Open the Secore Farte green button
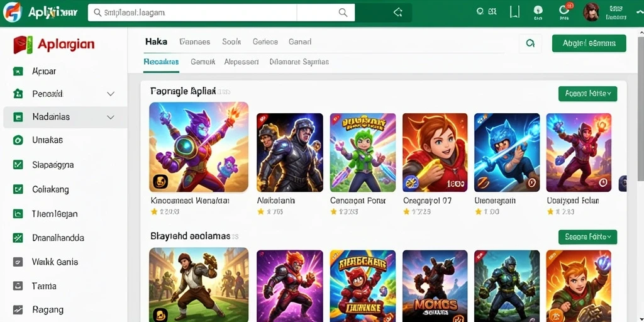The height and width of the screenshot is (322, 644). (x=587, y=237)
